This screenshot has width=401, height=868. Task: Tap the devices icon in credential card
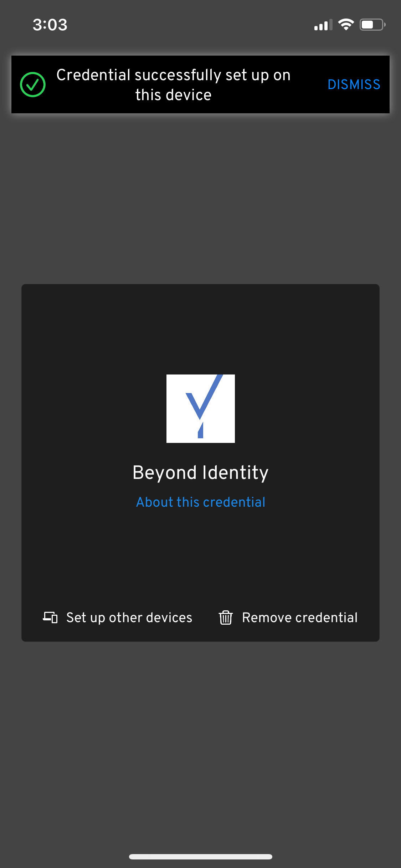pos(50,617)
